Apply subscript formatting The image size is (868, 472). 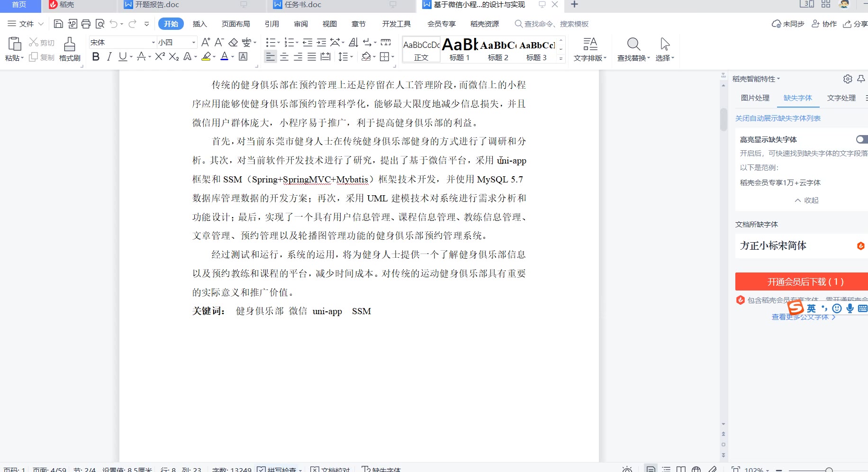tap(174, 56)
